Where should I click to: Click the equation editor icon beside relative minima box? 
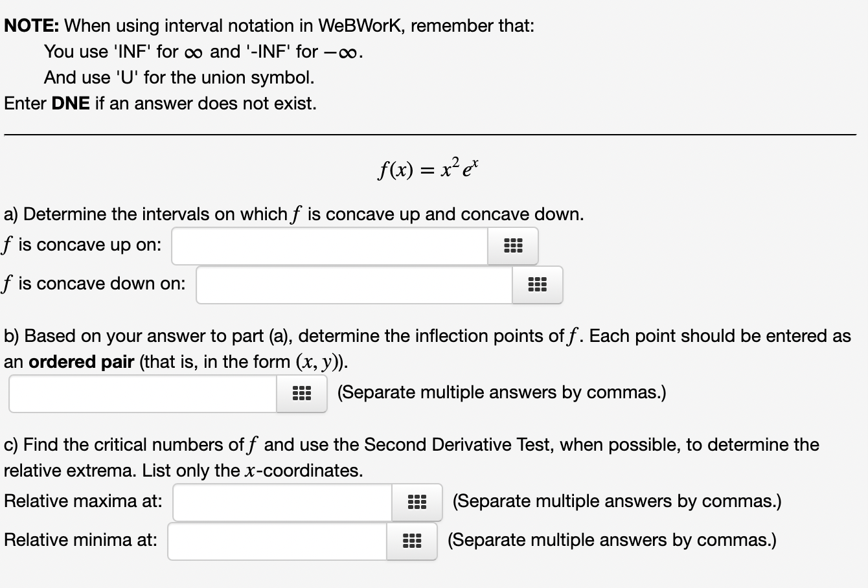pyautogui.click(x=412, y=541)
